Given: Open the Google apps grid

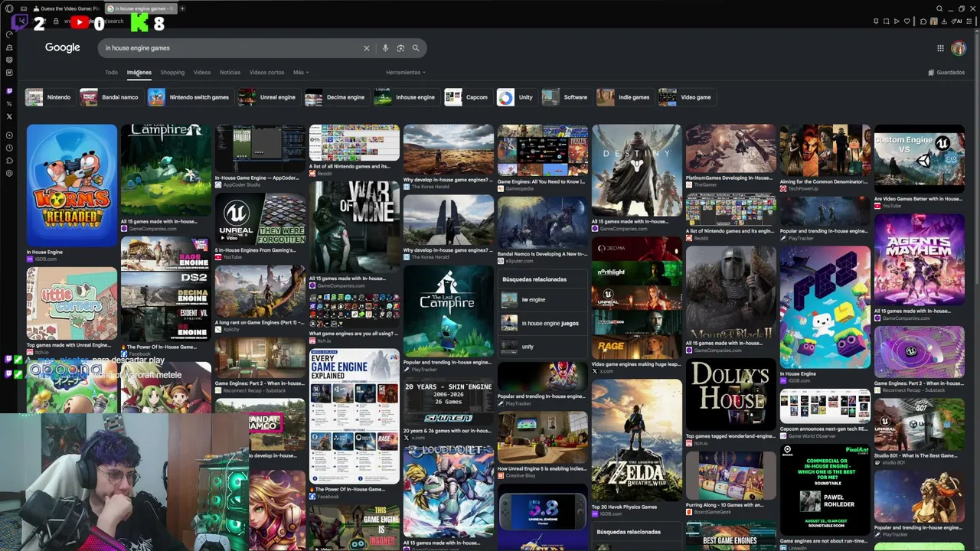Looking at the screenshot, I should tap(940, 48).
